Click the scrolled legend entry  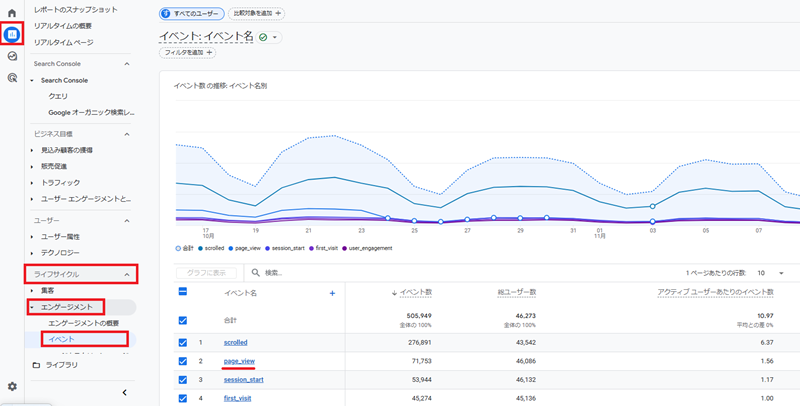click(211, 248)
